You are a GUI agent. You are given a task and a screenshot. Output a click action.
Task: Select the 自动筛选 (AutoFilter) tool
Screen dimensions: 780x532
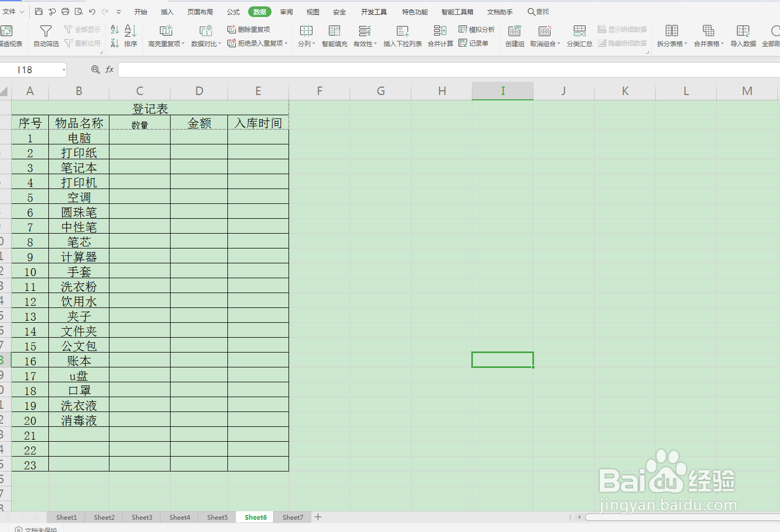46,36
